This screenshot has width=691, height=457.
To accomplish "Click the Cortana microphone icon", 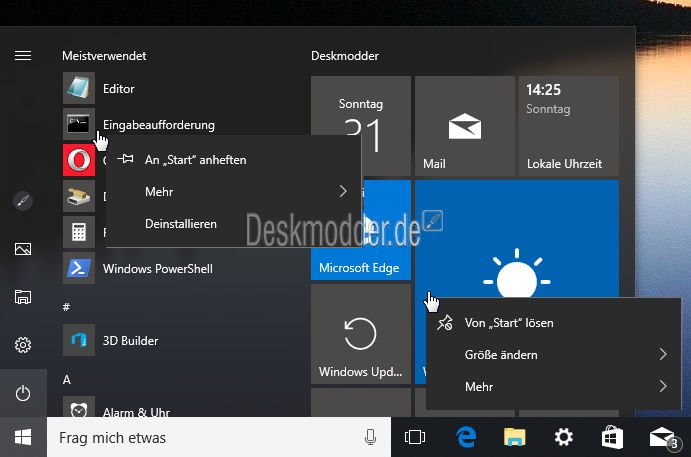I will [371, 437].
